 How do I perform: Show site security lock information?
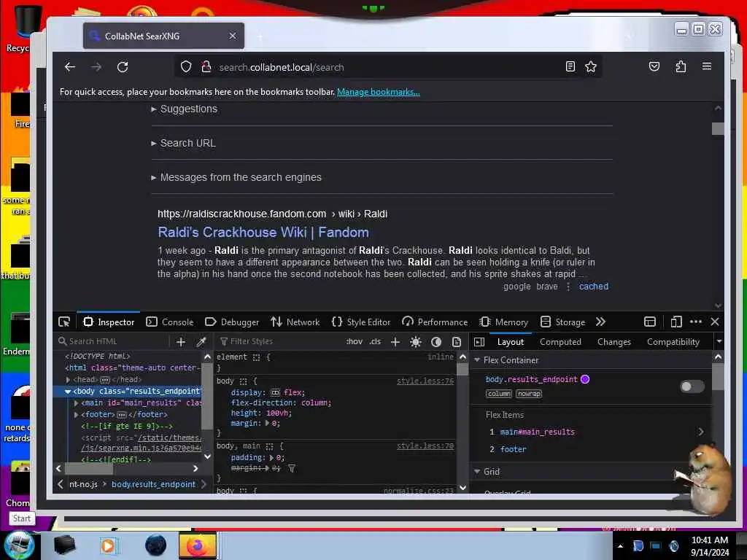pos(206,66)
